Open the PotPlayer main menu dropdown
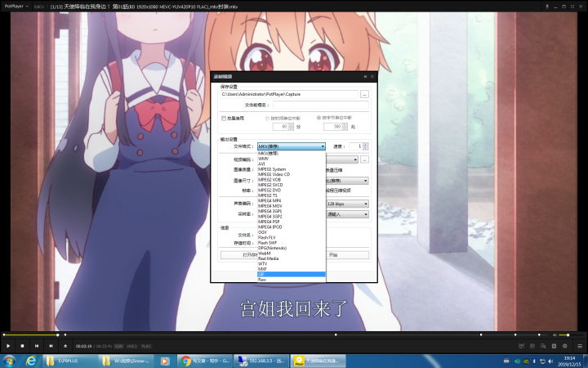The width and height of the screenshot is (588, 368). (16, 7)
